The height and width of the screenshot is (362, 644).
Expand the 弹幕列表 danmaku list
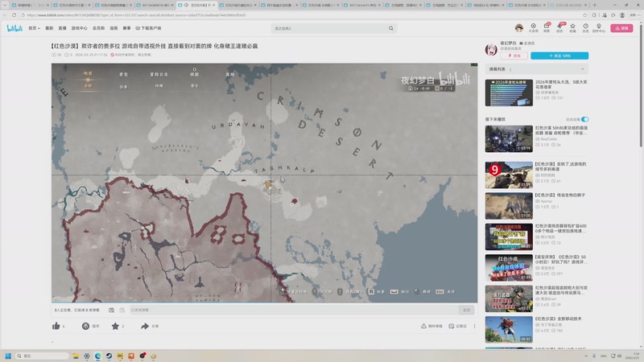pos(536,69)
